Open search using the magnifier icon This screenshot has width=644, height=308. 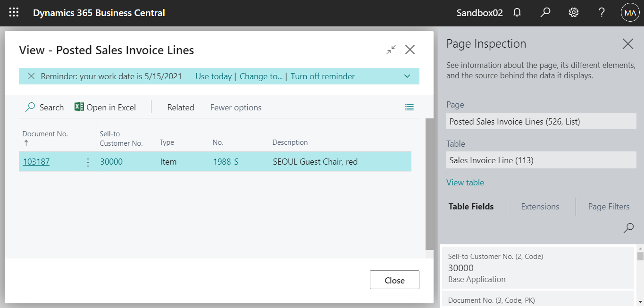(545, 12)
